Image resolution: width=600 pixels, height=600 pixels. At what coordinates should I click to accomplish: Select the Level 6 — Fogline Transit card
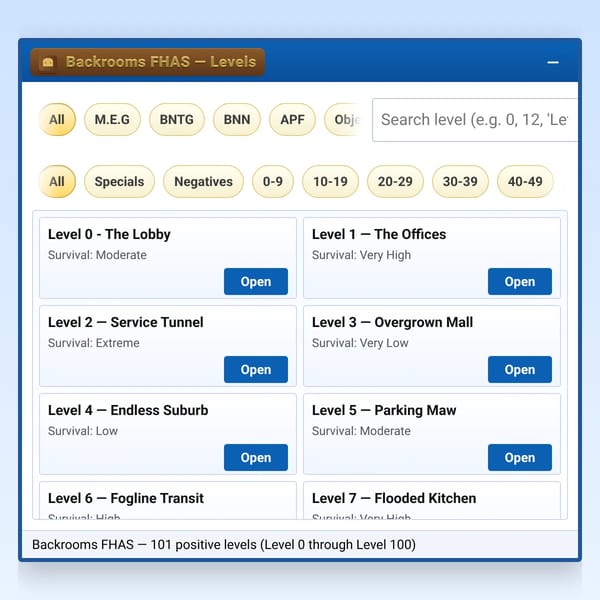click(168, 500)
